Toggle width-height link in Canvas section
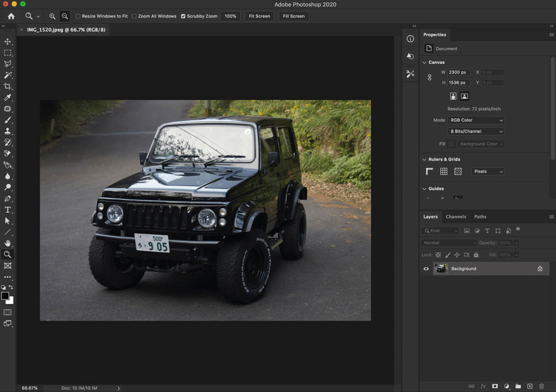556x392 pixels. pyautogui.click(x=429, y=77)
